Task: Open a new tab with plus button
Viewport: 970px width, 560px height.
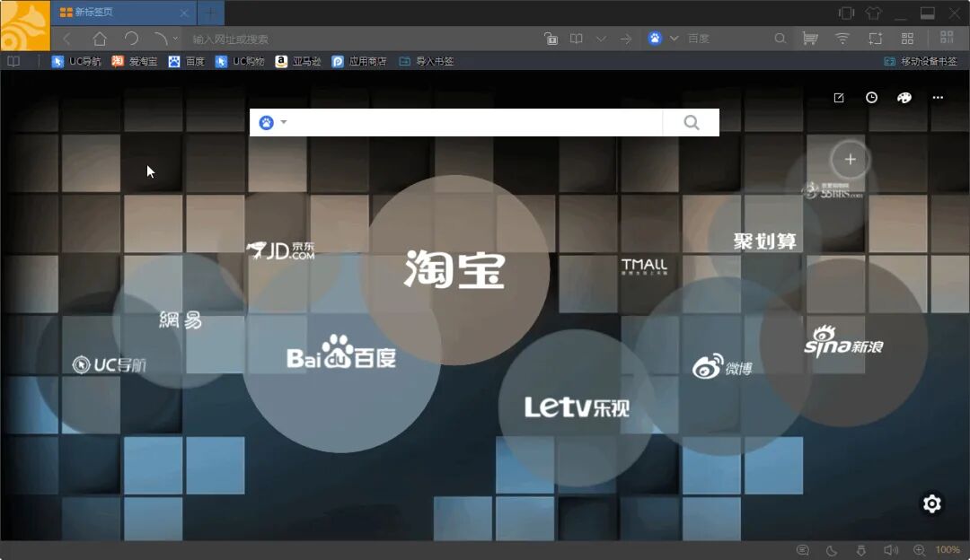Action: [210, 13]
